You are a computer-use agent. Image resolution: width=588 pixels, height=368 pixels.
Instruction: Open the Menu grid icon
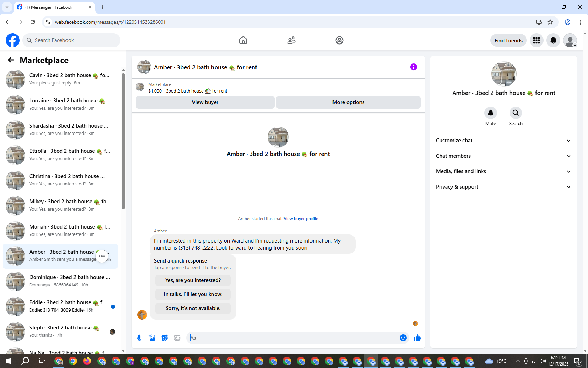pos(537,40)
